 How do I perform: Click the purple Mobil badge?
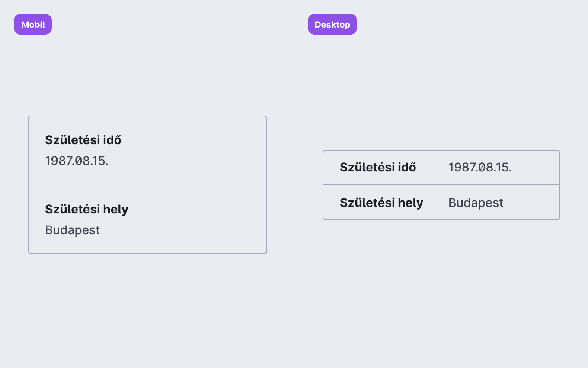[x=33, y=24]
